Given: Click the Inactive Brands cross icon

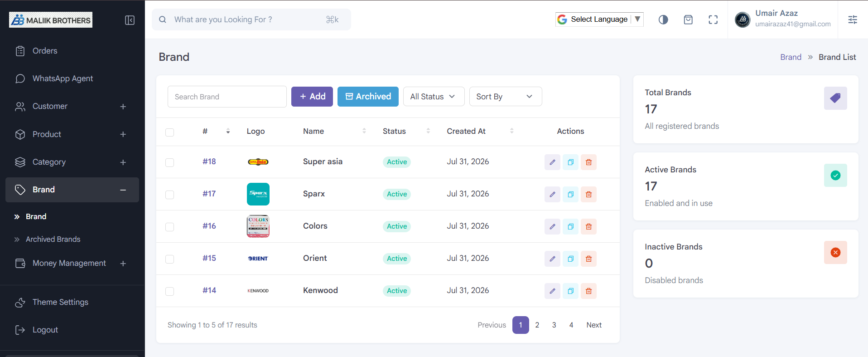Looking at the screenshot, I should [835, 252].
